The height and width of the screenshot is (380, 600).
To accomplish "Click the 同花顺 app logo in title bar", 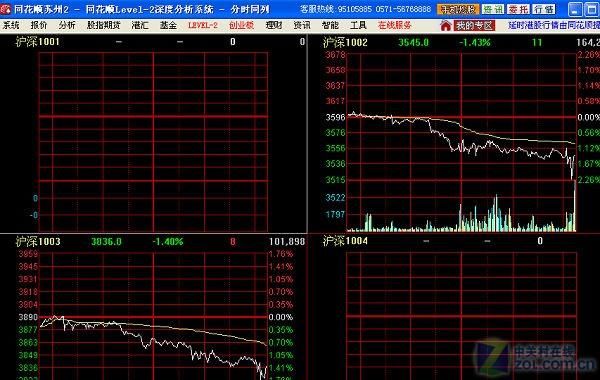I will pyautogui.click(x=5, y=9).
